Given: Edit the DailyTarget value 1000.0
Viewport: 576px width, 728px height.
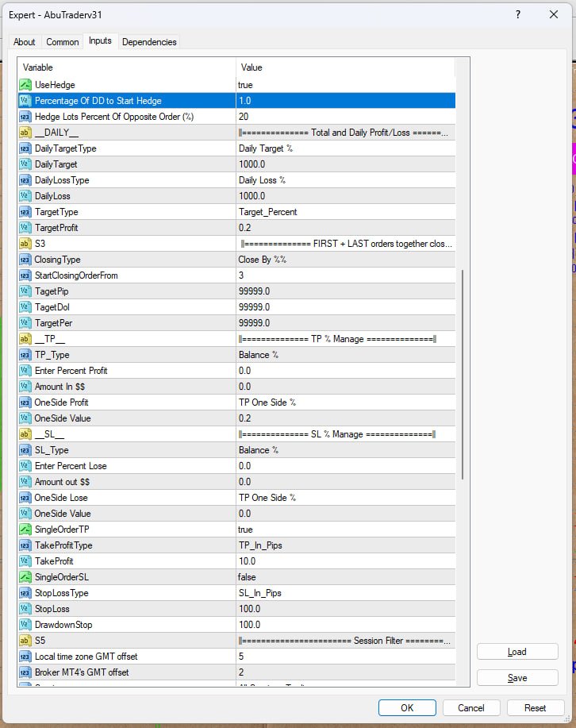Looking at the screenshot, I should (x=346, y=164).
